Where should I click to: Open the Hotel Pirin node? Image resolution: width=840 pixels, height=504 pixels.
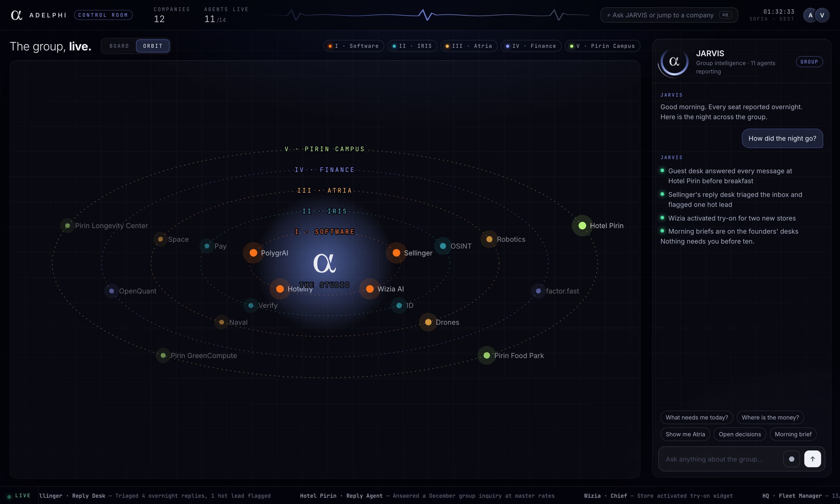pyautogui.click(x=582, y=225)
